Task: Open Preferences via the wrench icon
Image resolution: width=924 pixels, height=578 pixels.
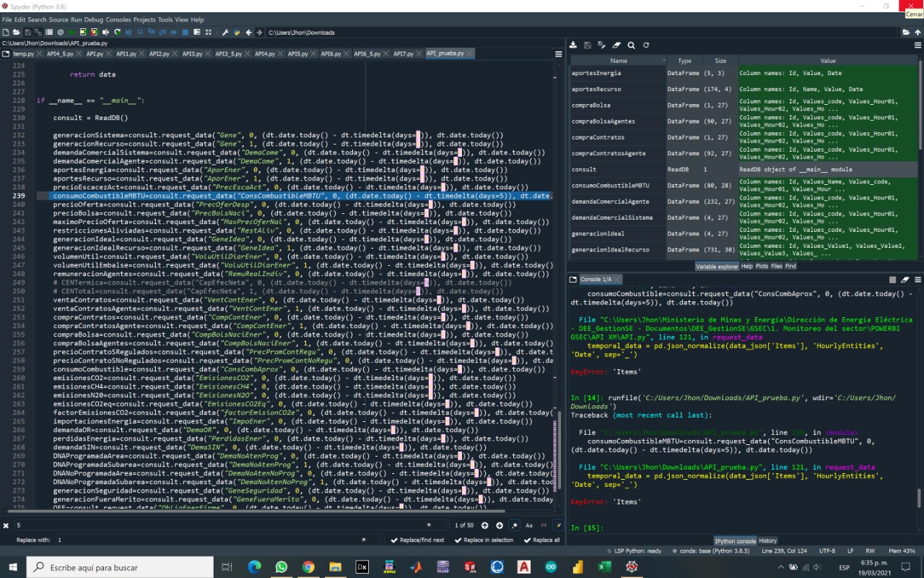Action: (x=225, y=33)
